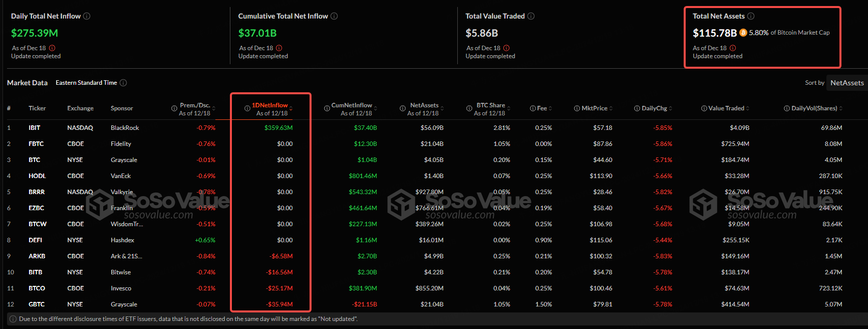The image size is (868, 329).
Task: Click info icon before NetAssets column header
Action: coord(403,108)
